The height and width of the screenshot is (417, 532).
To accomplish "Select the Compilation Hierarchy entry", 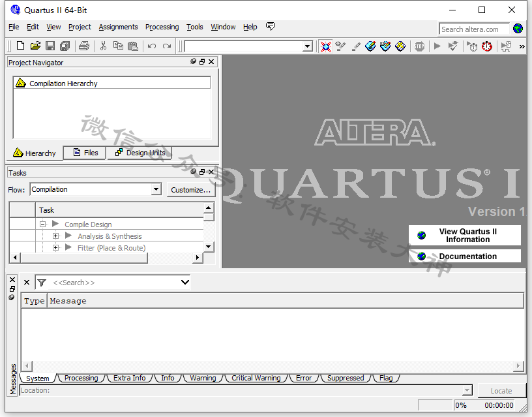I will (x=111, y=83).
